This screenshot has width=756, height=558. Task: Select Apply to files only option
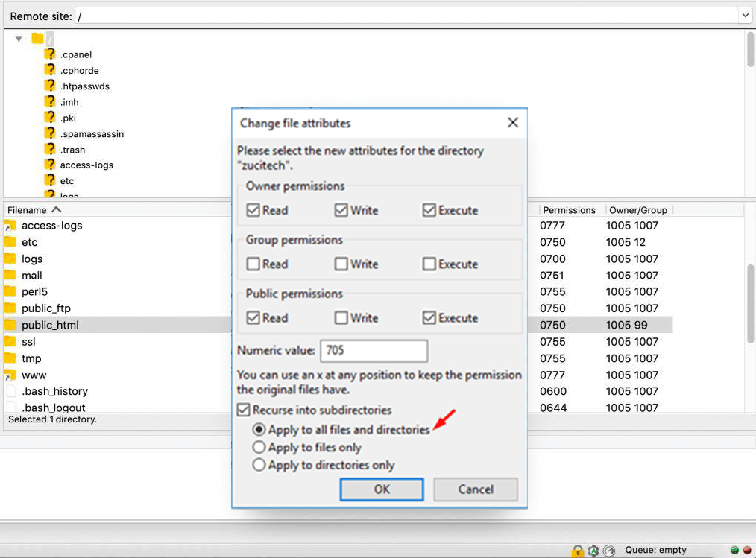pos(259,447)
